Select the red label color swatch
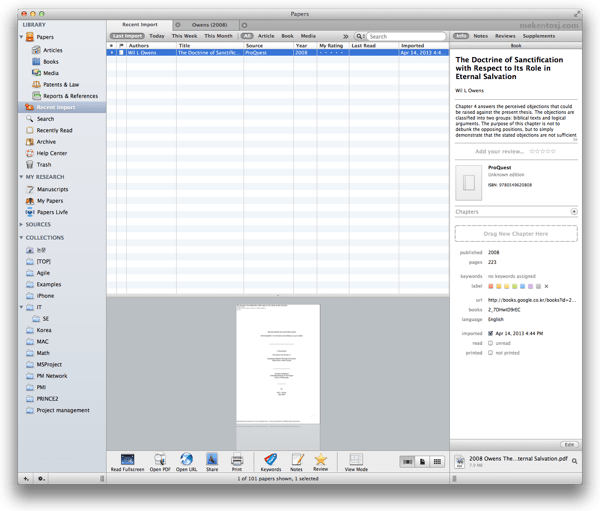This screenshot has width=600, height=511. (x=490, y=286)
